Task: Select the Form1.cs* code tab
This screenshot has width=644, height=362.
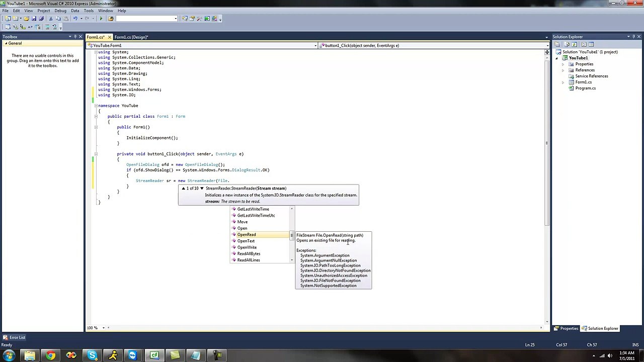Action: 96,37
